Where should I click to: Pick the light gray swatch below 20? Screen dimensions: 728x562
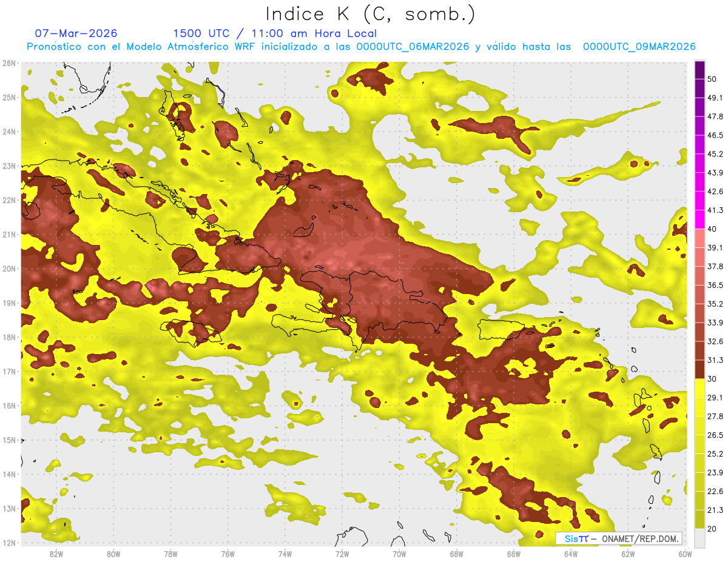(699, 538)
